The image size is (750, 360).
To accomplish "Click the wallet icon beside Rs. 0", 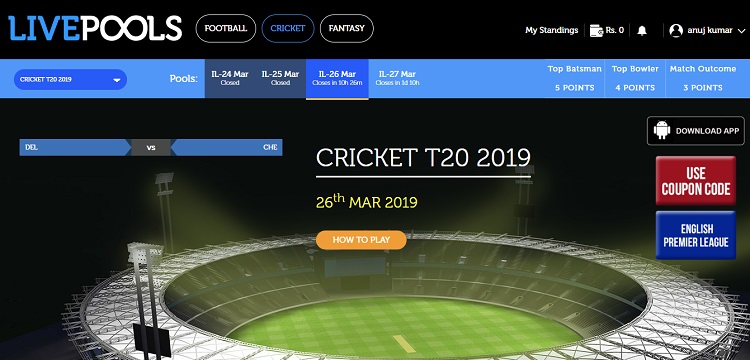I will tap(596, 31).
